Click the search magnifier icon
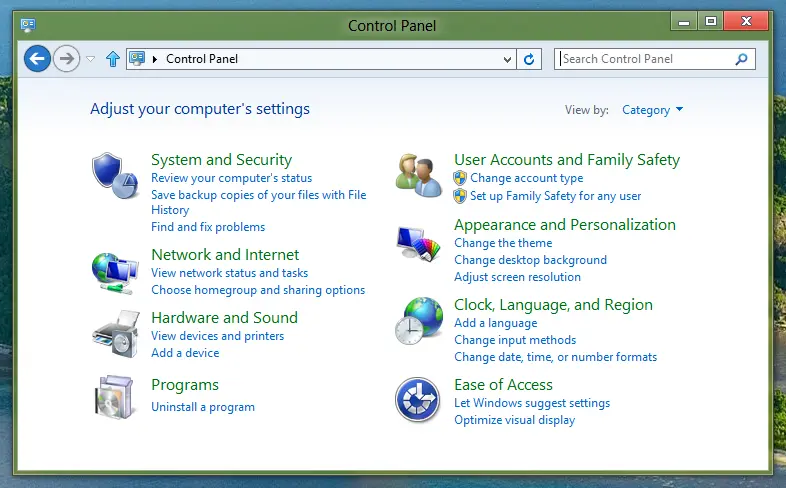This screenshot has width=786, height=488. coord(741,59)
